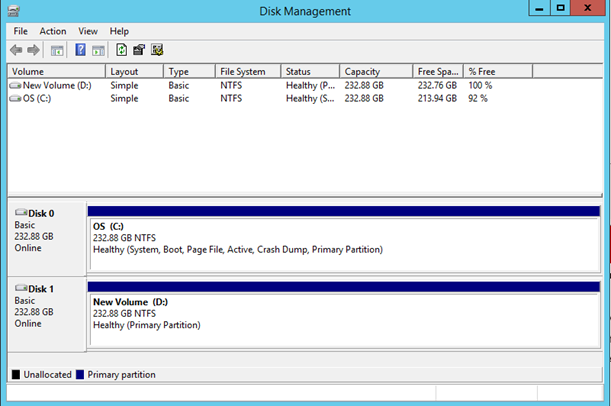This screenshot has height=406, width=611.
Task: Sort by the Capacity column header
Action: (x=376, y=72)
